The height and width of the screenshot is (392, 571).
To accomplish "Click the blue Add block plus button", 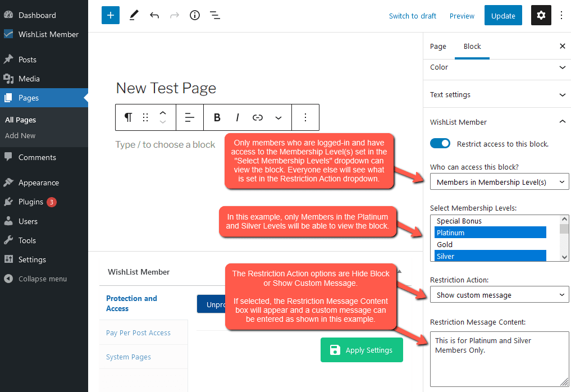I will coord(111,15).
